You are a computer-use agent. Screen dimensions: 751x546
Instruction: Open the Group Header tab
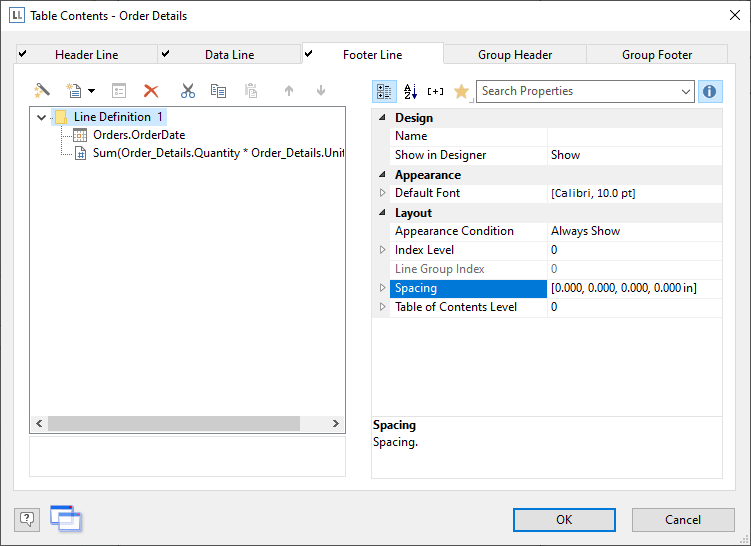click(x=515, y=55)
